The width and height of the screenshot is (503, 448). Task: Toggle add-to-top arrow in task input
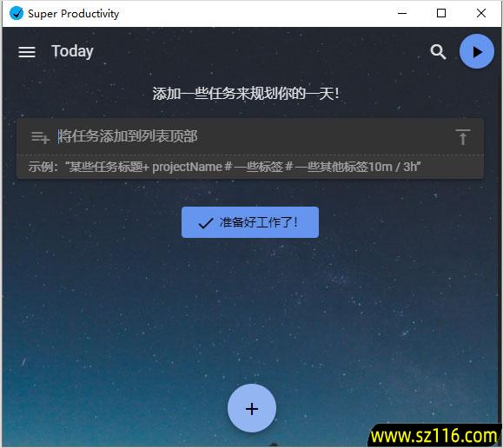coord(462,137)
